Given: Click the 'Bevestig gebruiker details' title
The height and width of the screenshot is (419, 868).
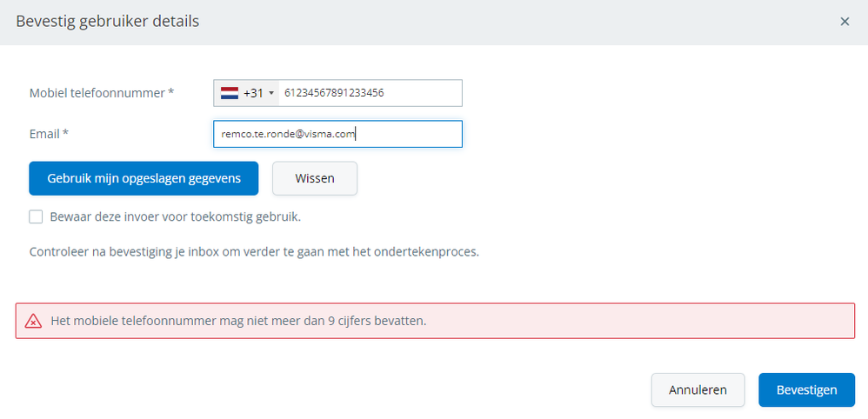Looking at the screenshot, I should click(107, 21).
